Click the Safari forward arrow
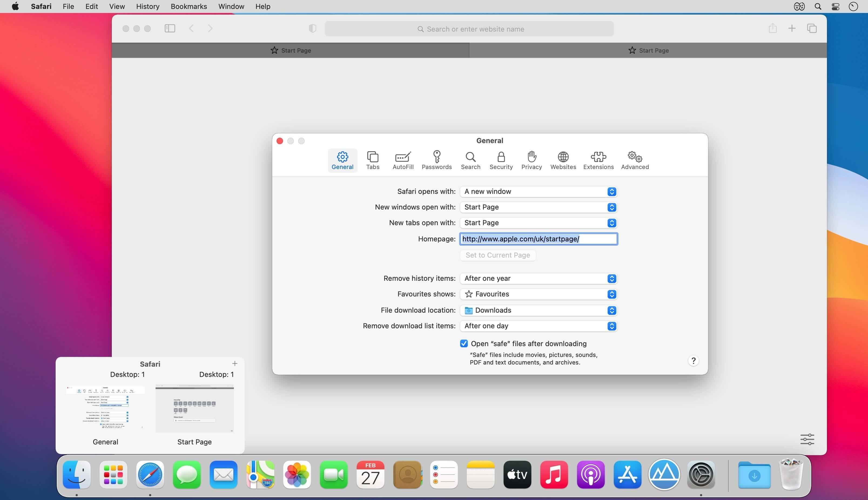This screenshot has height=500, width=868. click(x=210, y=29)
